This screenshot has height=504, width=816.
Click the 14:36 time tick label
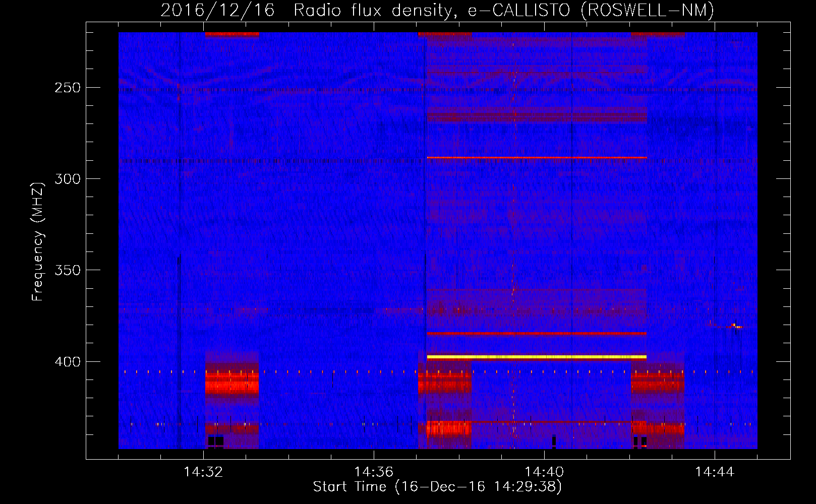374,472
